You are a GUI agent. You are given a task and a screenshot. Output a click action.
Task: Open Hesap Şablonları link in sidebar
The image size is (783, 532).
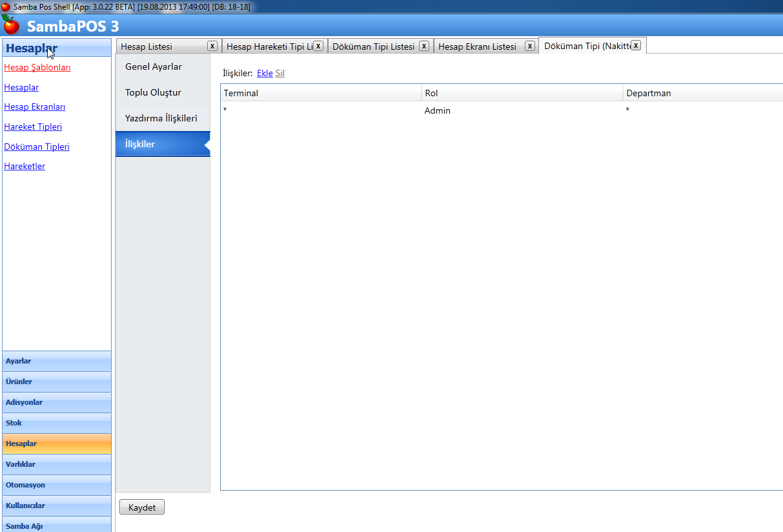click(x=37, y=67)
